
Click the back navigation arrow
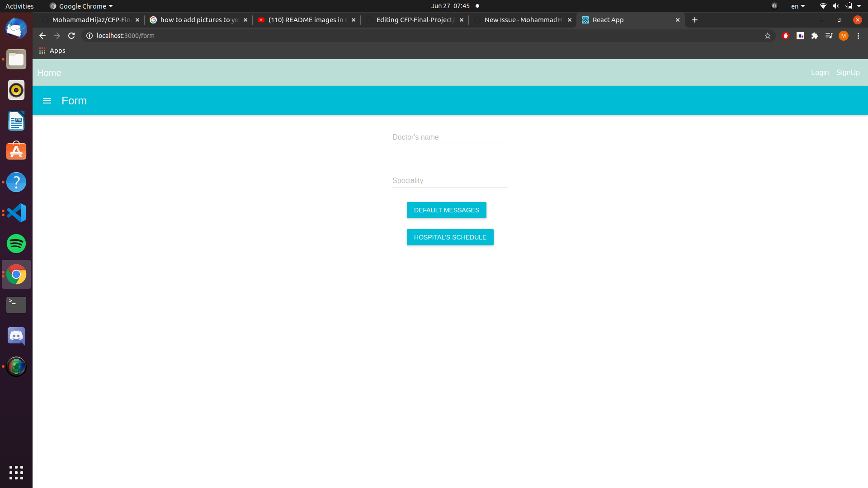point(42,36)
